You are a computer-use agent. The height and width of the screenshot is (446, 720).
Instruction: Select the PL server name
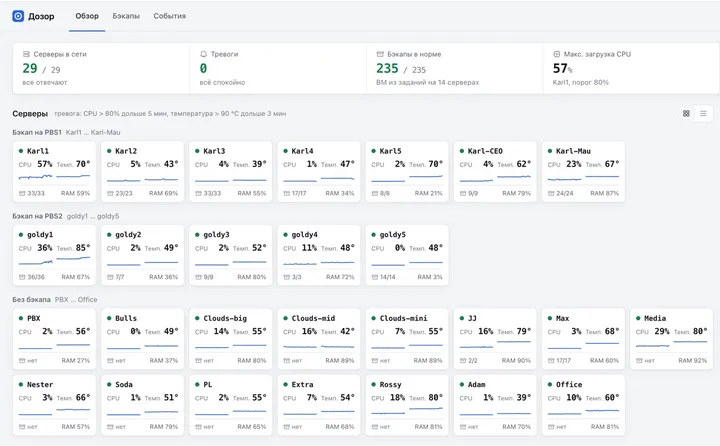coord(208,384)
